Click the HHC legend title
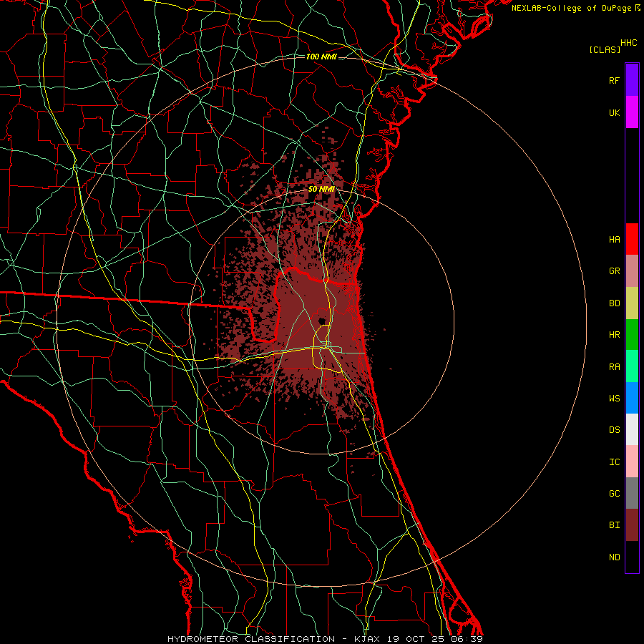The height and width of the screenshot is (644, 644). [x=629, y=43]
